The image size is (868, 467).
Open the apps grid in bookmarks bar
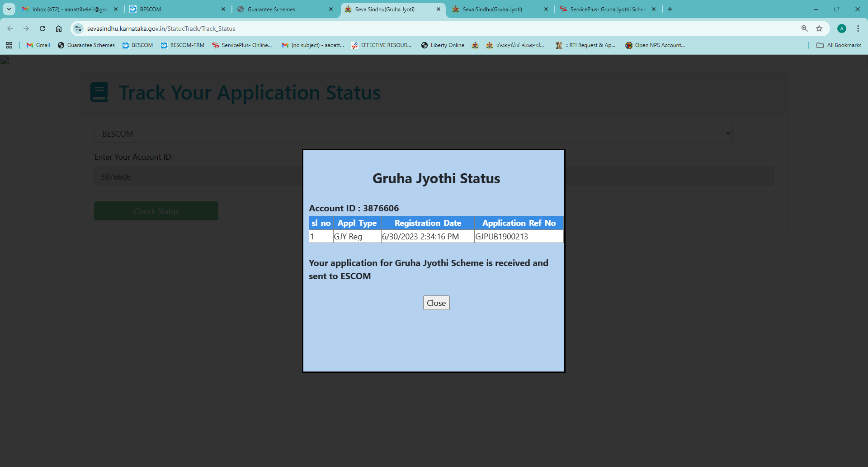coord(9,45)
